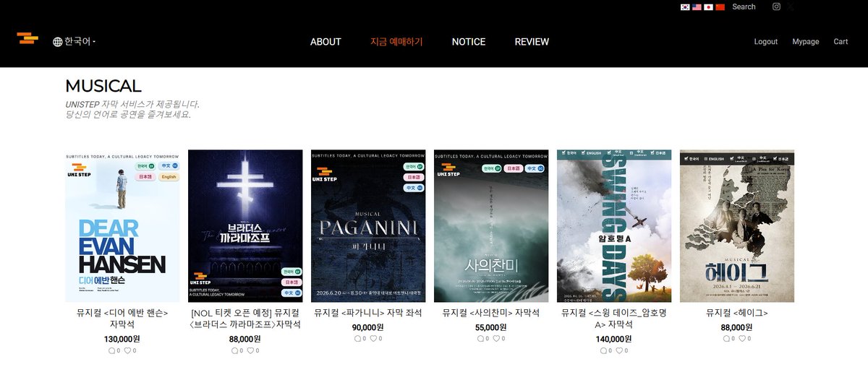Image resolution: width=868 pixels, height=367 pixels.
Task: Click title [NOL 티켓 오픈 예정] 뮤지컬 브라더스 까라마조프
Action: pyautogui.click(x=245, y=319)
